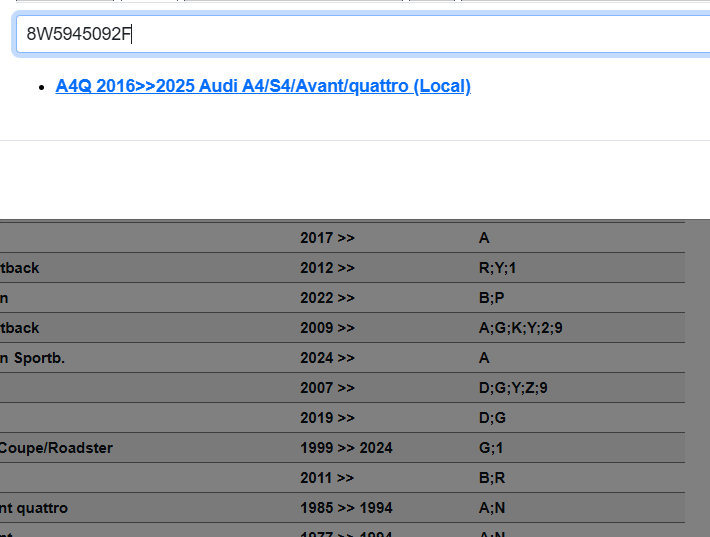This screenshot has height=537, width=710.
Task: Click the Coupe/Roadster model name
Action: (x=56, y=448)
